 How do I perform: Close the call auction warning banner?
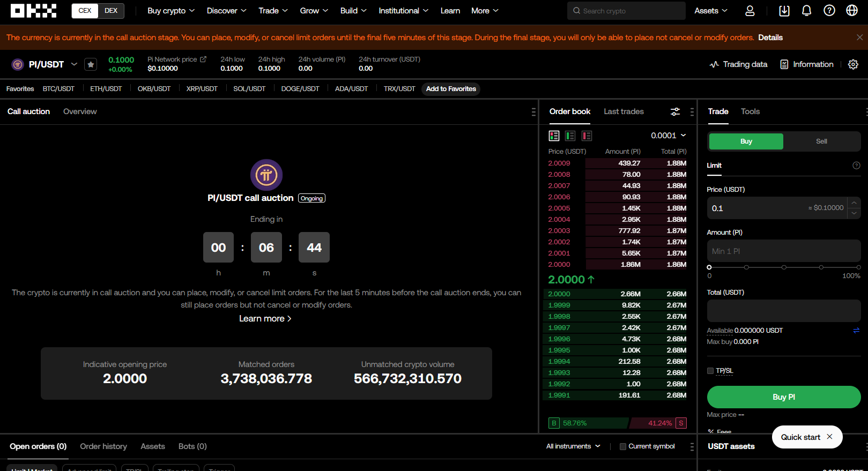[x=859, y=38]
